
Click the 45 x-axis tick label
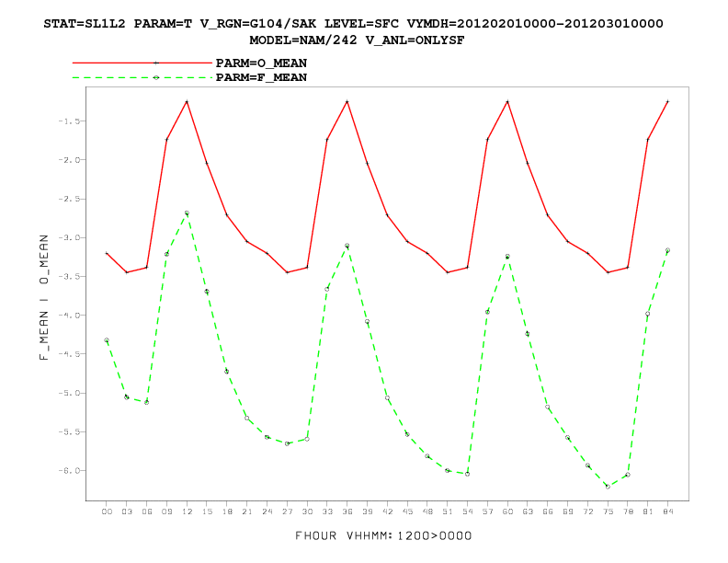[407, 511]
